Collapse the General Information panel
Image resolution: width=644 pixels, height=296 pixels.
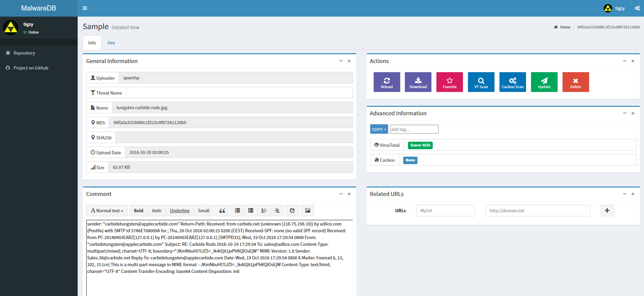(341, 61)
